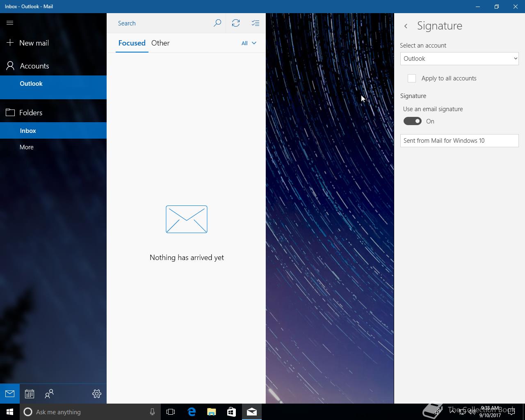525x420 pixels.
Task: Open Task View from taskbar
Action: 171,412
